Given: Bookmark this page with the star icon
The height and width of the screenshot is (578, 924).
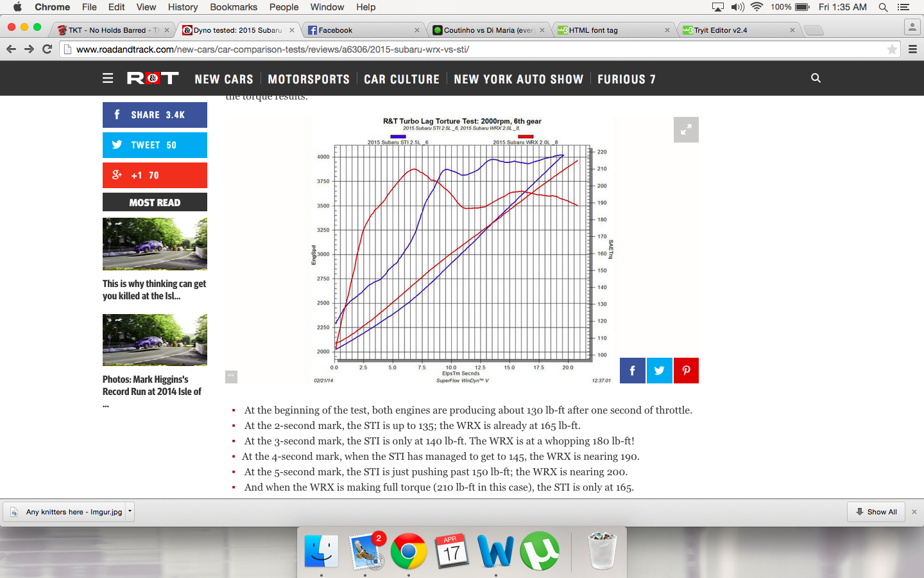Looking at the screenshot, I should pyautogui.click(x=892, y=49).
